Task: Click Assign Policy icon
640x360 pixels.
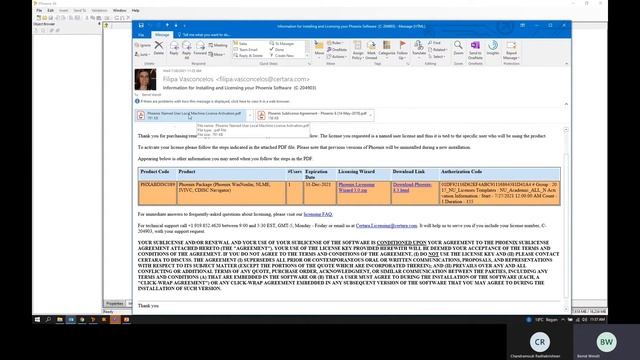Action: coord(358,50)
